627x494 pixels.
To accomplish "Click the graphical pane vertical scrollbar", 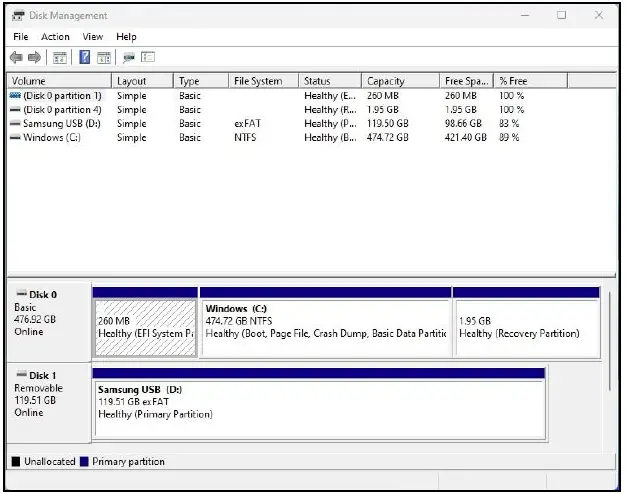I will [x=609, y=341].
